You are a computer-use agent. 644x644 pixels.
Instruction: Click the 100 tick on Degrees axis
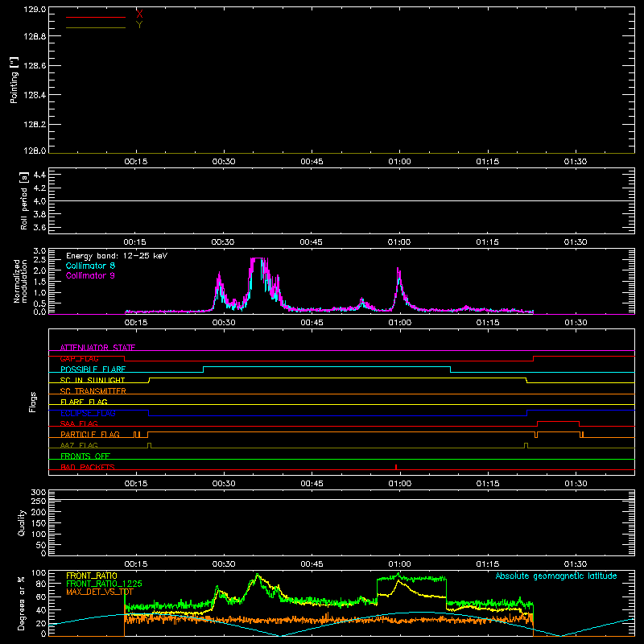pos(39,573)
